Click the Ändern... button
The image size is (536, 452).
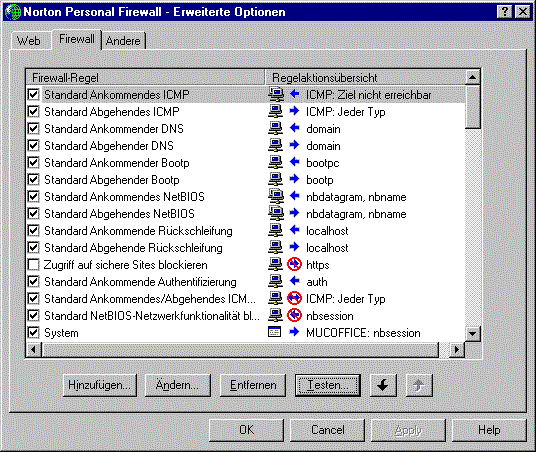coord(178,385)
